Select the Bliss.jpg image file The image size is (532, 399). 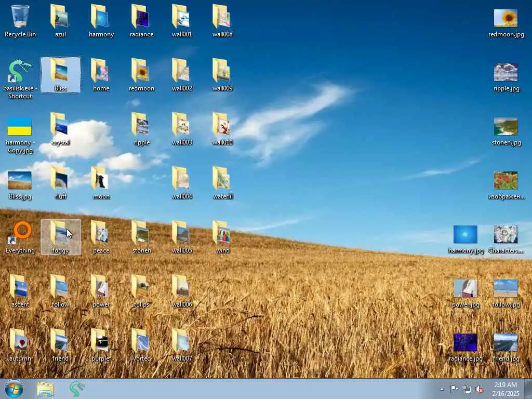(20, 185)
